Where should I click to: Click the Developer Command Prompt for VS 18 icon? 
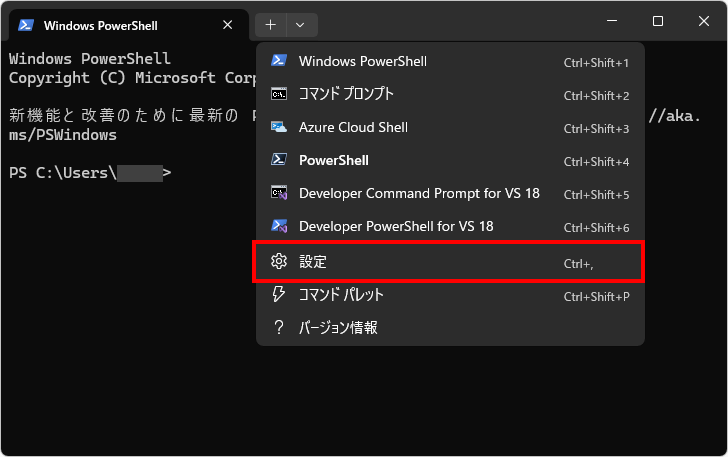[x=279, y=193]
